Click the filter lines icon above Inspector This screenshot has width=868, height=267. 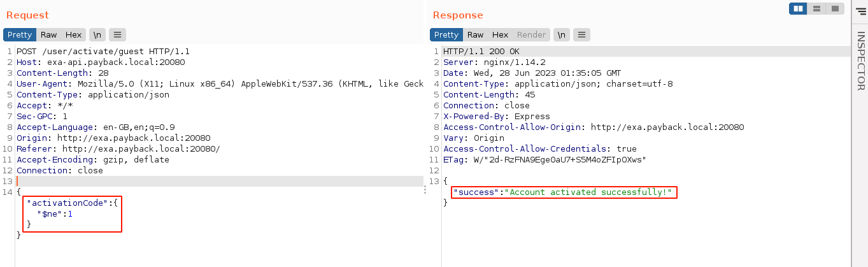[x=860, y=11]
